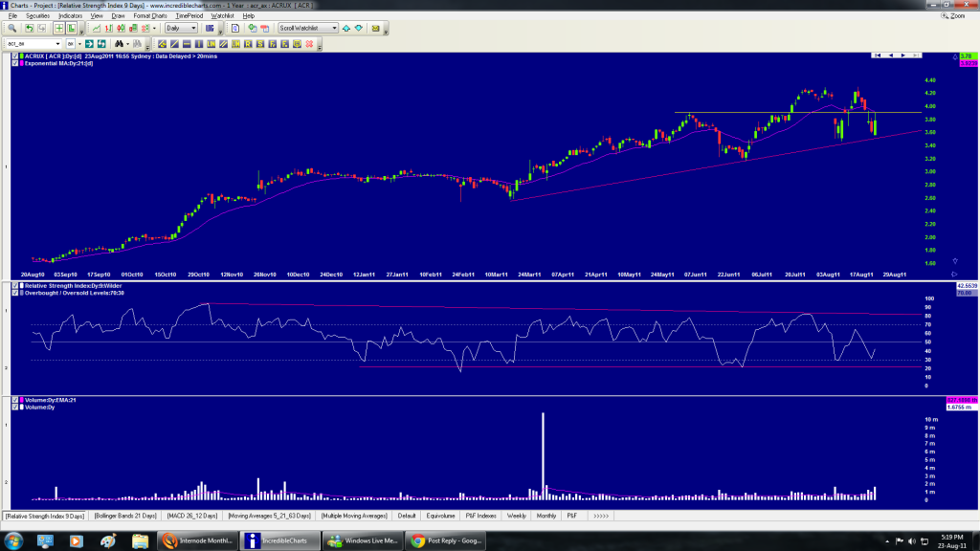This screenshot has height=551, width=980.
Task: Click the teal go-arrow next to exchange box
Action: point(89,44)
